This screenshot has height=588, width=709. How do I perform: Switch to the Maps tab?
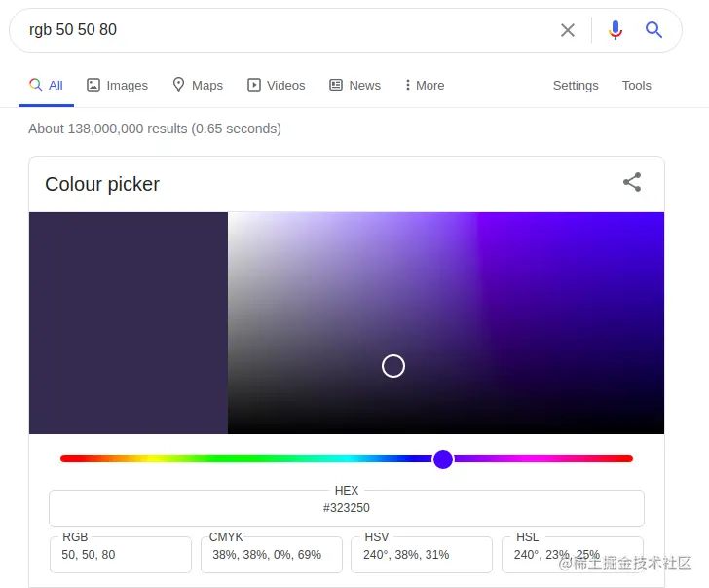pos(198,85)
